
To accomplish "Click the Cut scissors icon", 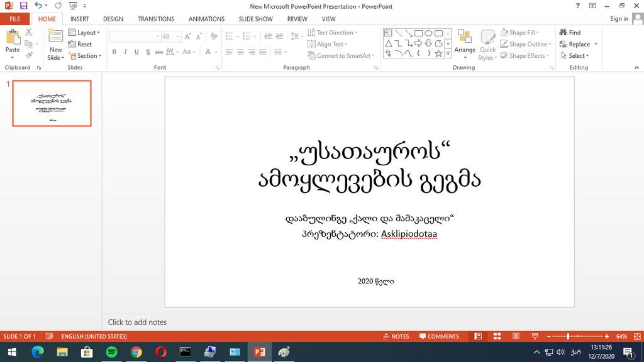I will click(29, 32).
